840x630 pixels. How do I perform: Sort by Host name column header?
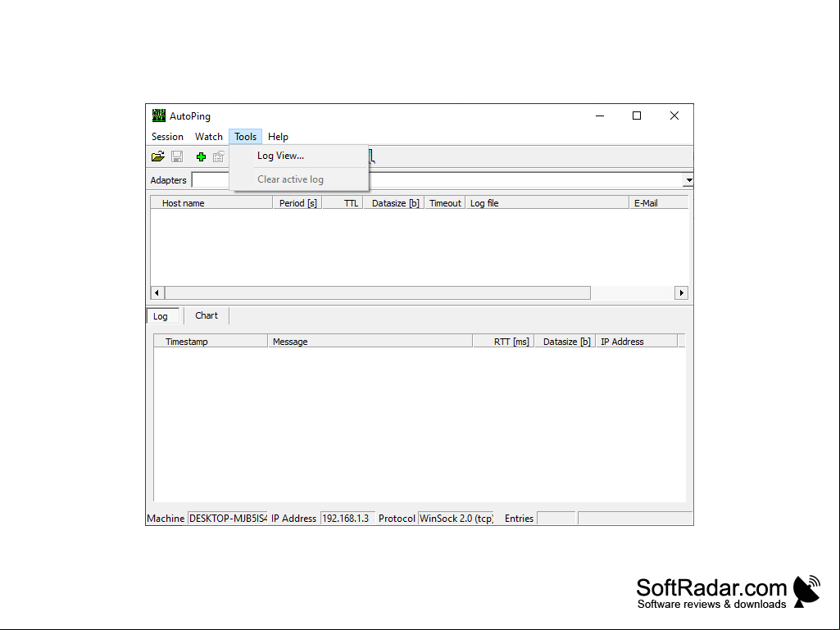click(x=212, y=203)
